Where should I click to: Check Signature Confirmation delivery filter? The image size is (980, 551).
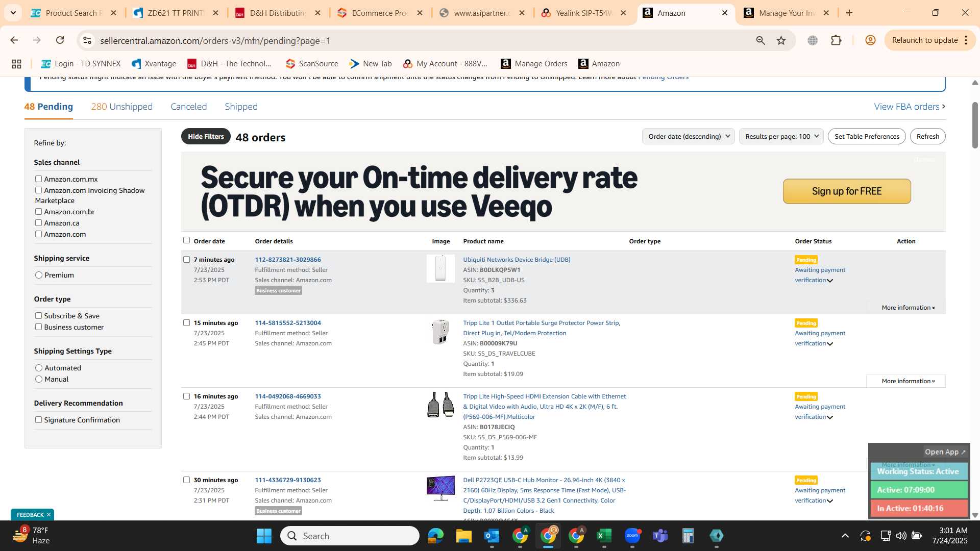point(38,419)
